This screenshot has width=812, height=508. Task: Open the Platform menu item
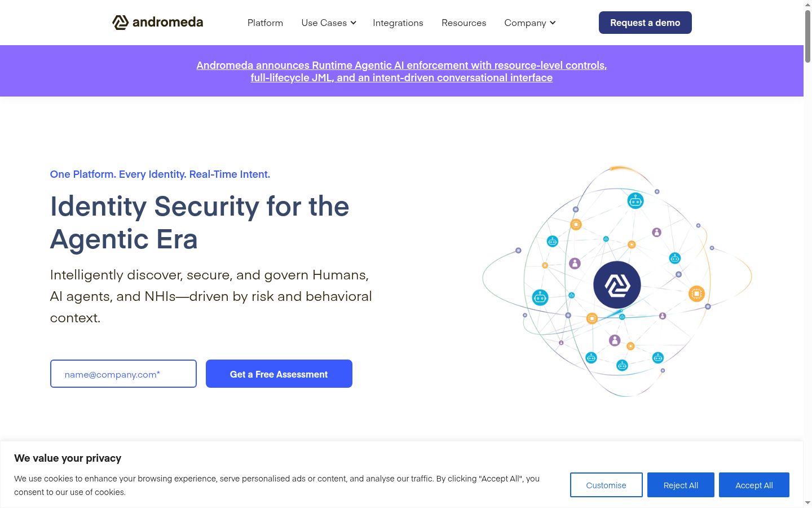click(265, 23)
